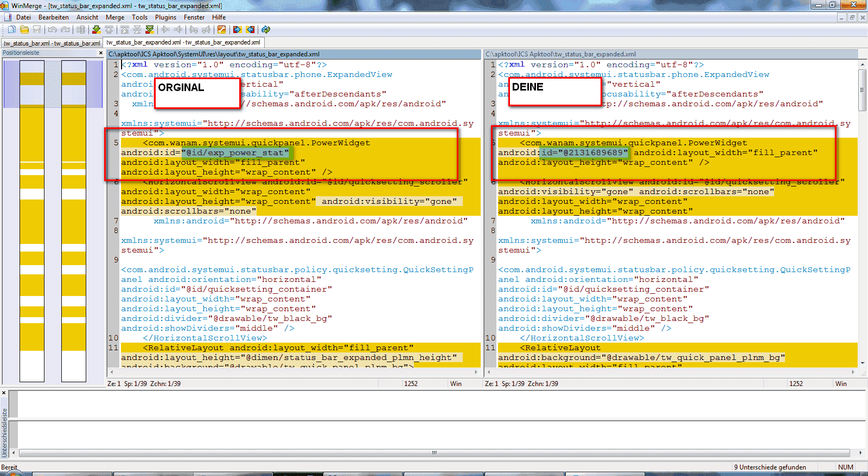The height and width of the screenshot is (476, 868).
Task: Copy all differences to the left
Action: 250,29
